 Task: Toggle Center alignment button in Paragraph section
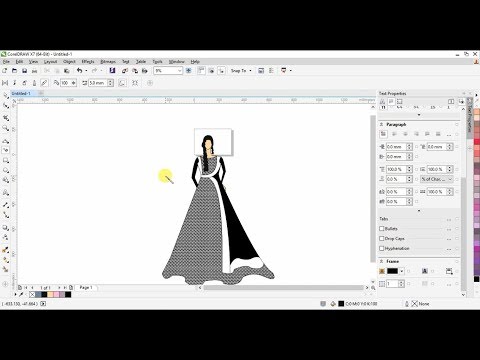pos(405,134)
